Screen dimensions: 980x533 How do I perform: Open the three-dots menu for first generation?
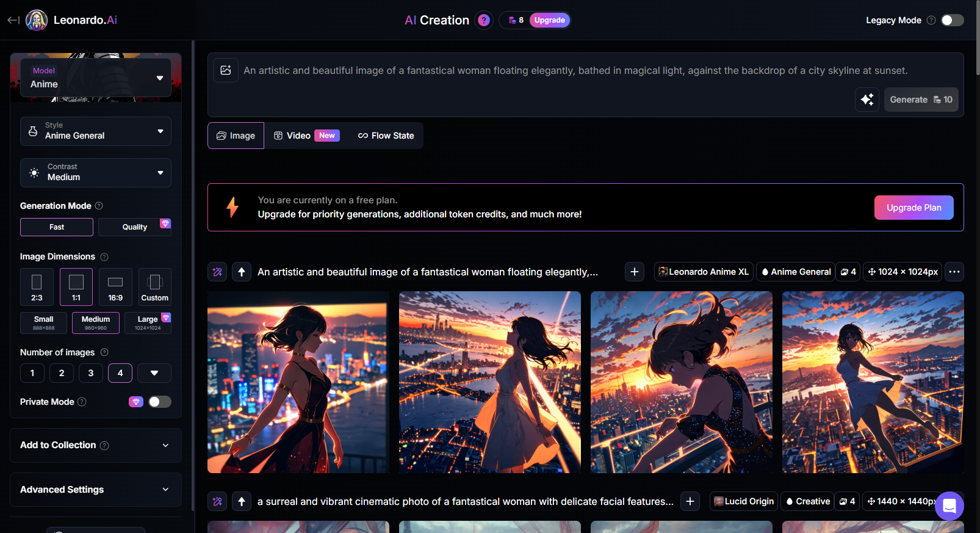[x=954, y=272]
